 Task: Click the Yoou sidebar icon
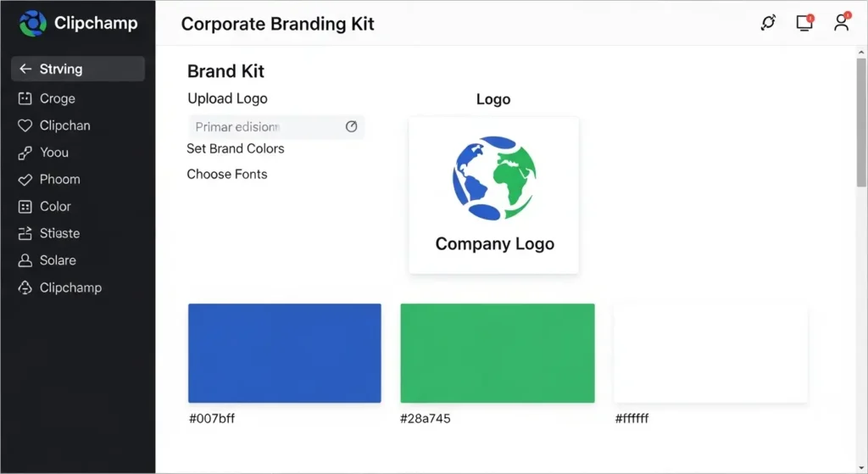tap(25, 153)
